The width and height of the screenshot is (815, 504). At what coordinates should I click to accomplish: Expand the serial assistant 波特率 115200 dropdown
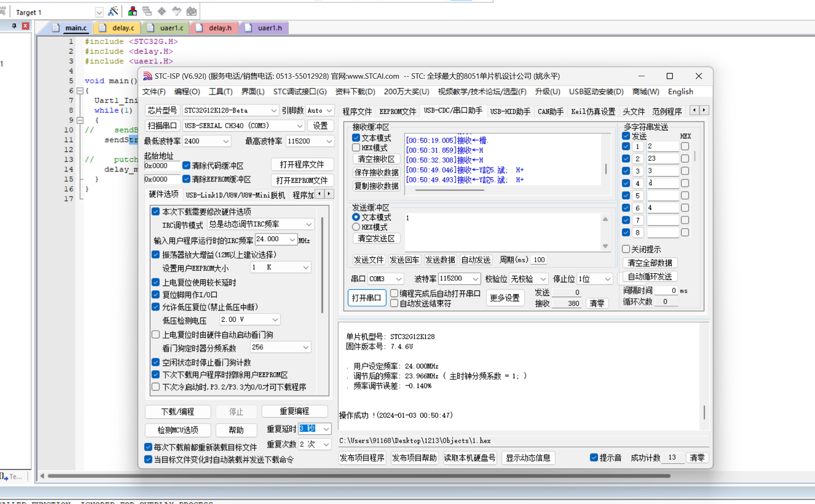pyautogui.click(x=475, y=279)
